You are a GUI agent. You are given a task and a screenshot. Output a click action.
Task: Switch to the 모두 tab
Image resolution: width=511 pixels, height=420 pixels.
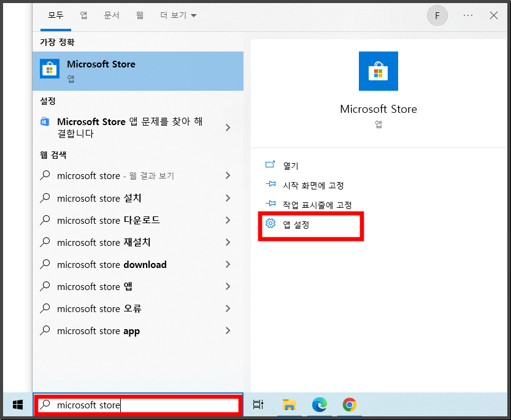click(x=56, y=15)
